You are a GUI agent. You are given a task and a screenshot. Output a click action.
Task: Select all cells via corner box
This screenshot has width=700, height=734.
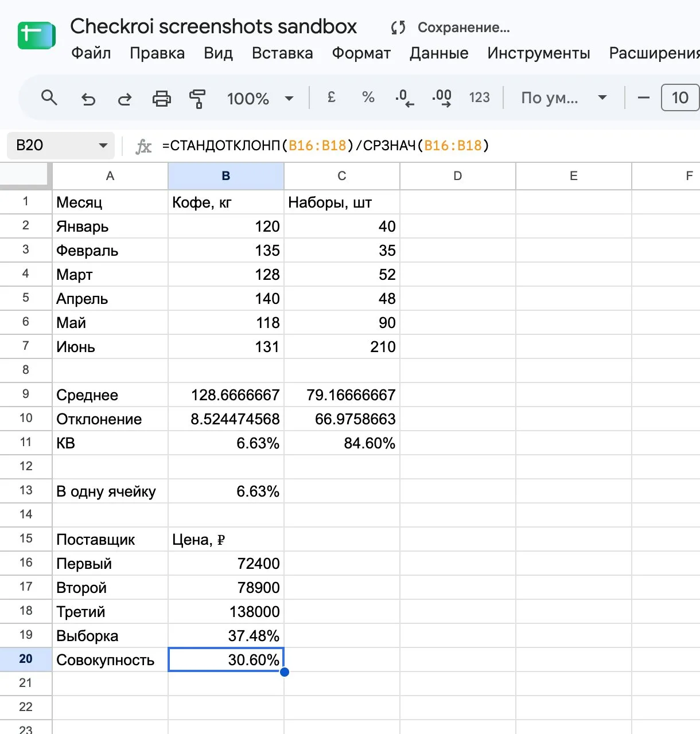[26, 175]
